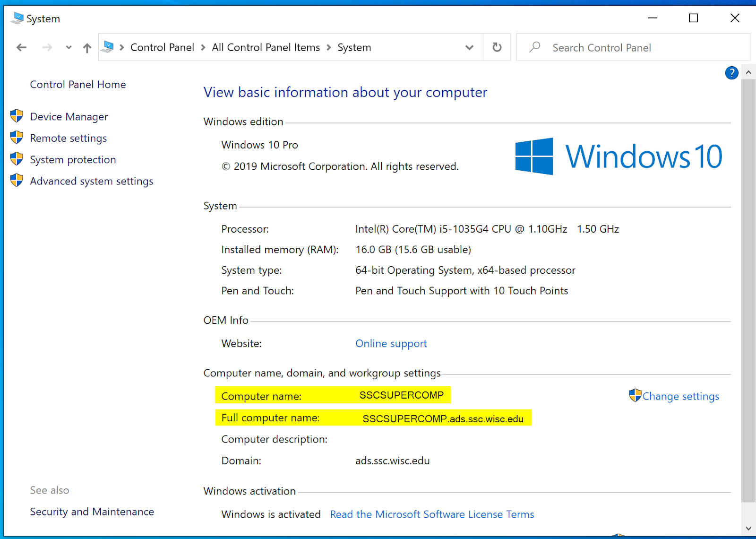The image size is (756, 539).
Task: Click the shield icon beside Remote settings
Action: point(17,137)
